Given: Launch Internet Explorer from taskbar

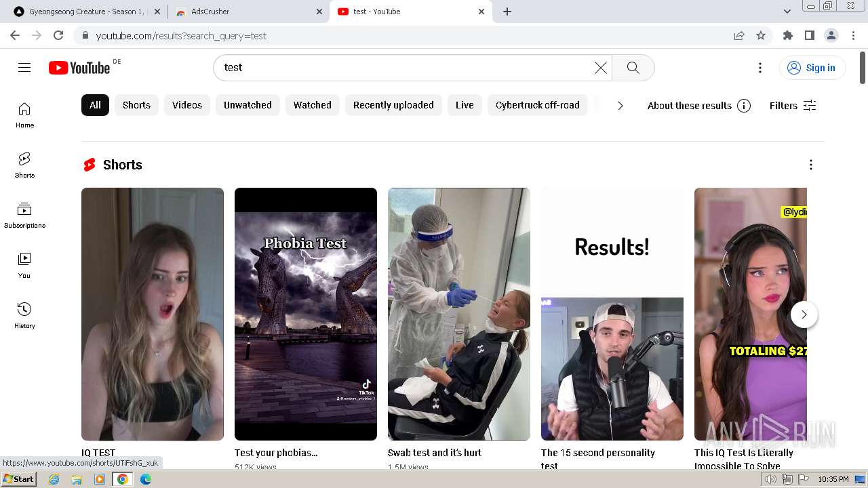Looking at the screenshot, I should (x=54, y=479).
